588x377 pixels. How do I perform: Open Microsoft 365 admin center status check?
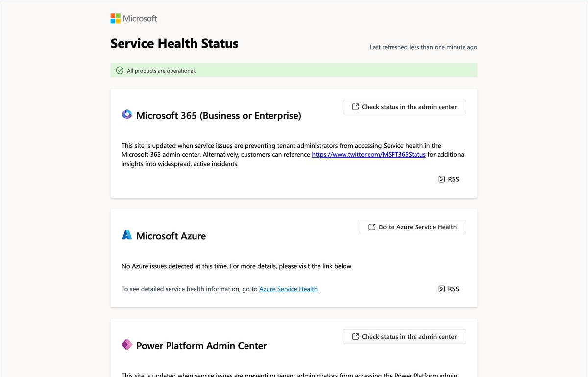click(x=405, y=107)
